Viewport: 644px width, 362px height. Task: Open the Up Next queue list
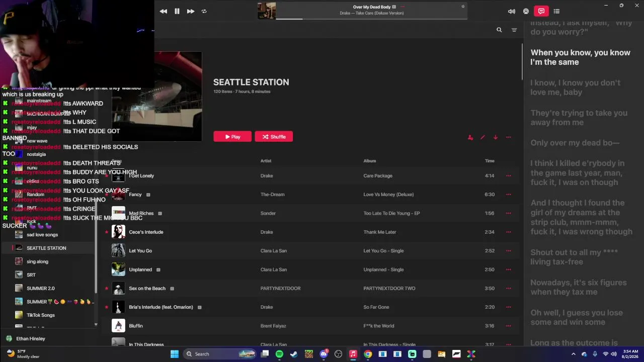556,11
